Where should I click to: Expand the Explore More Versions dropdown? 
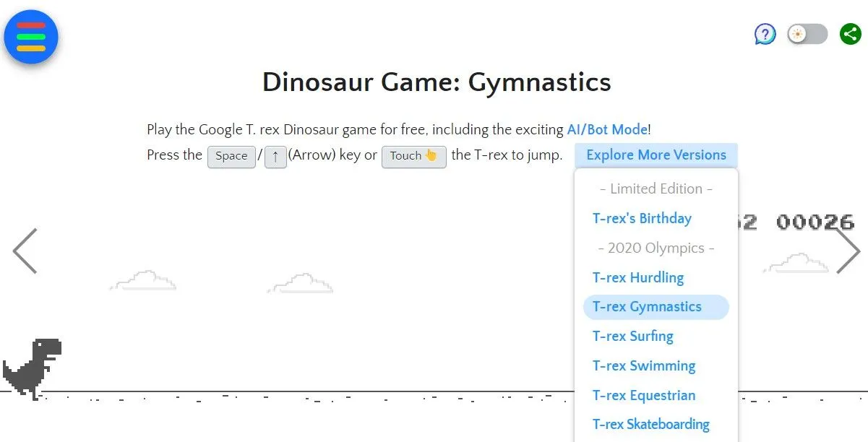point(656,155)
